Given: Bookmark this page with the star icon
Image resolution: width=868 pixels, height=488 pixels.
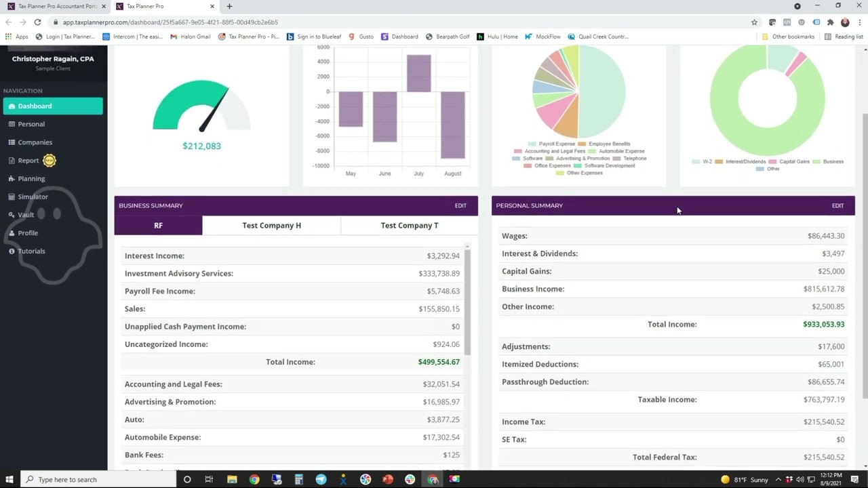Looking at the screenshot, I should coord(754,22).
